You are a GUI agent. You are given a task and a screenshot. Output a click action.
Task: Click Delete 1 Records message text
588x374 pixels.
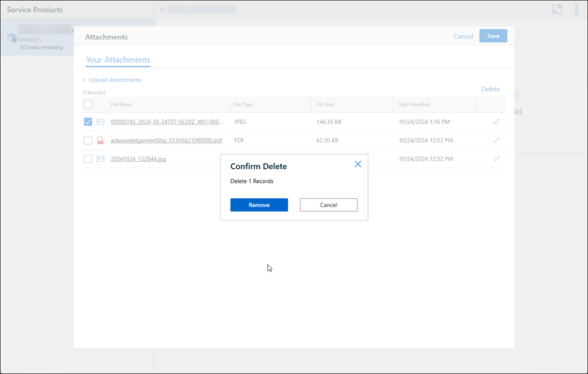[x=252, y=181]
